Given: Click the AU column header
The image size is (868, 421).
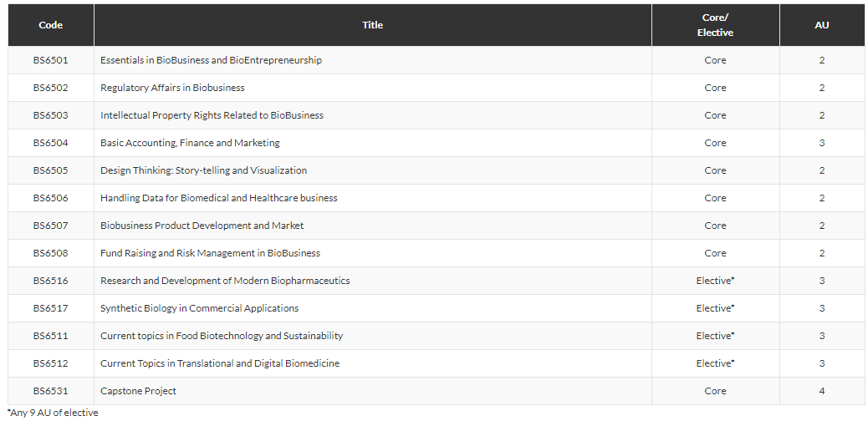Looking at the screenshot, I should click(x=821, y=25).
